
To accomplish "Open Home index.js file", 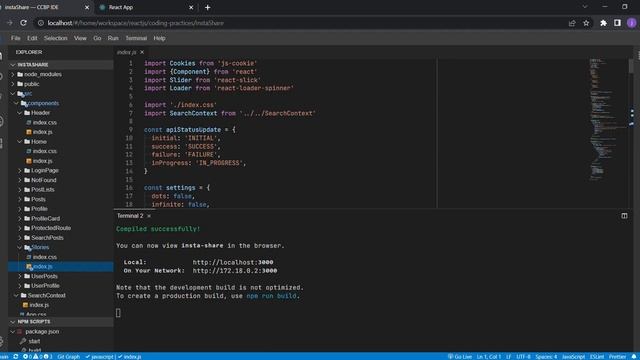I will 42,161.
